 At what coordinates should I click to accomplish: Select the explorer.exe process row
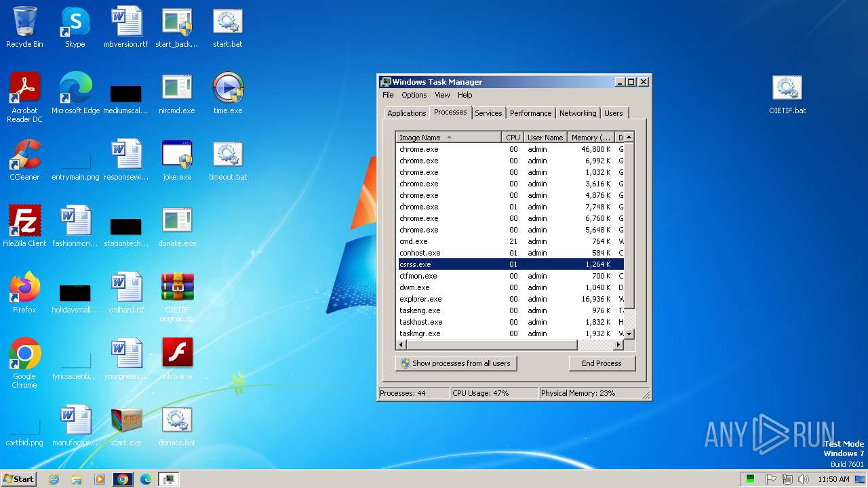click(x=510, y=299)
